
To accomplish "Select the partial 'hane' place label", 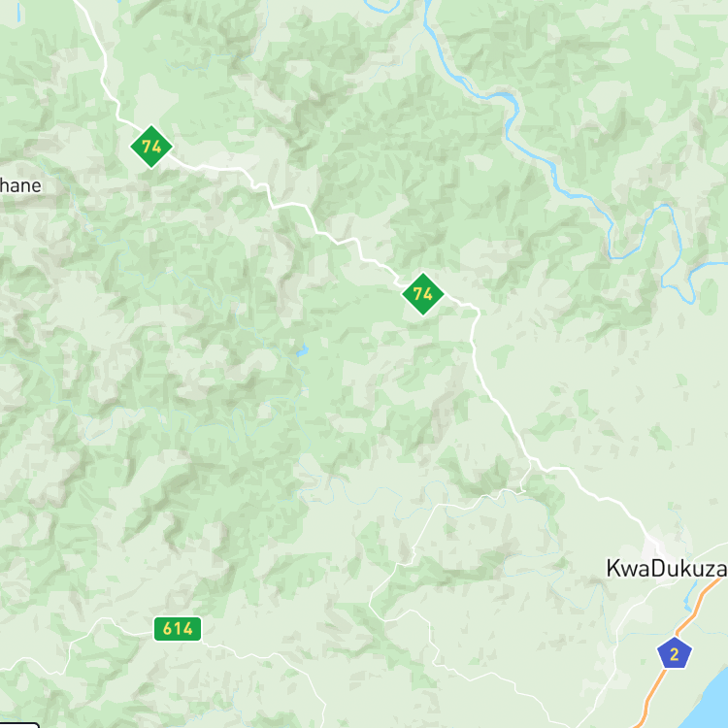I will [20, 185].
